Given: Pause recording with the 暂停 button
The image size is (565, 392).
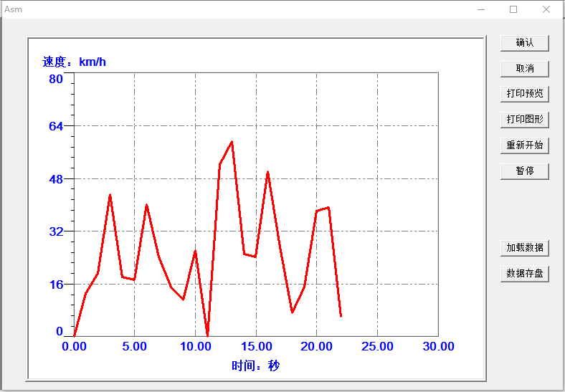Looking at the screenshot, I should pyautogui.click(x=524, y=171).
